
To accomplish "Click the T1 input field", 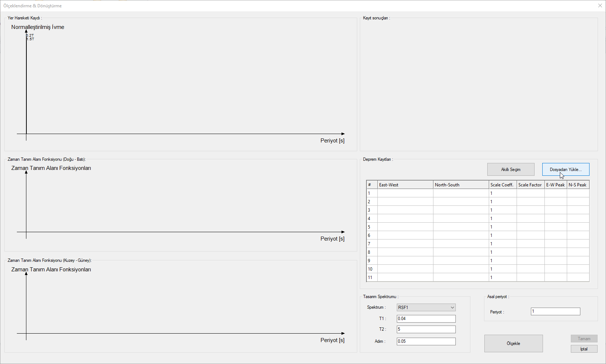I will pyautogui.click(x=426, y=319).
